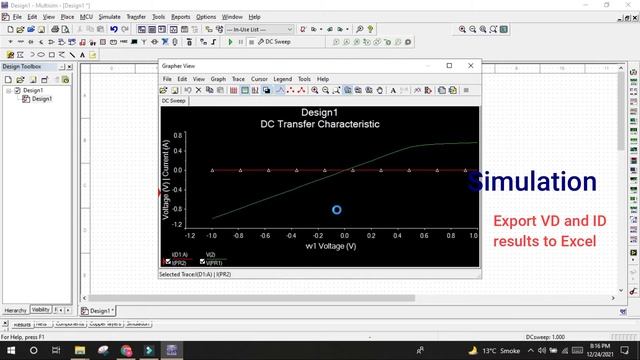Click the Open file icon in Grapher toolbar
The width and height of the screenshot is (640, 360).
click(x=164, y=90)
